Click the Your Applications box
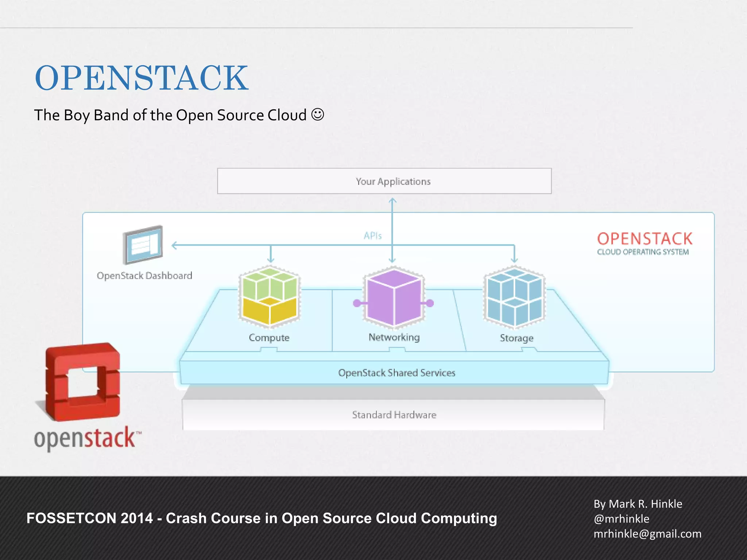 click(x=384, y=181)
